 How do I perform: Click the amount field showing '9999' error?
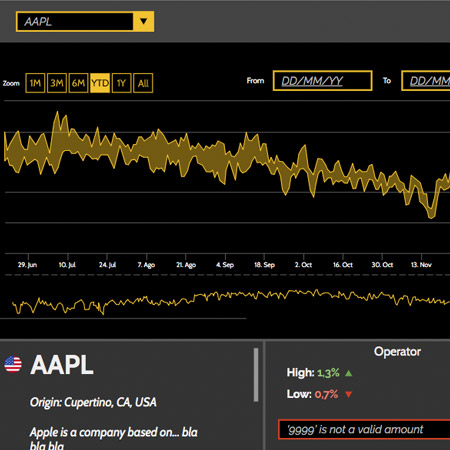364,430
